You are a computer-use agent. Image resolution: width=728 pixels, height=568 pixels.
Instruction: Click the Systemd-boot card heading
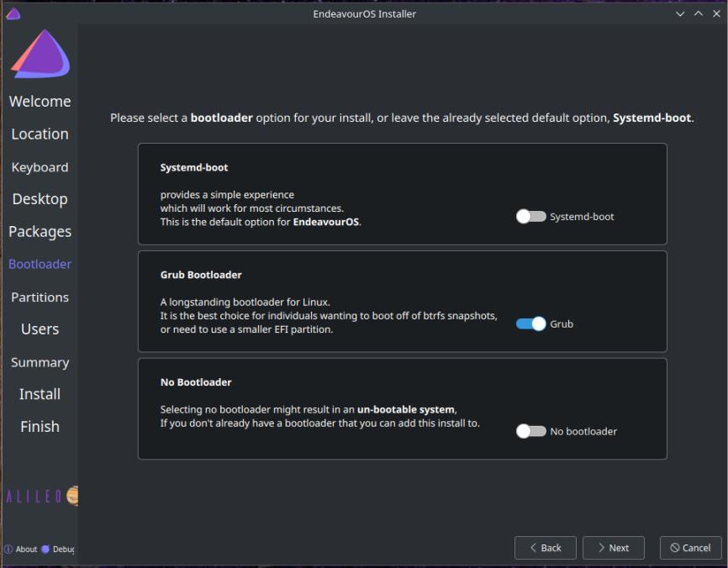pyautogui.click(x=194, y=167)
